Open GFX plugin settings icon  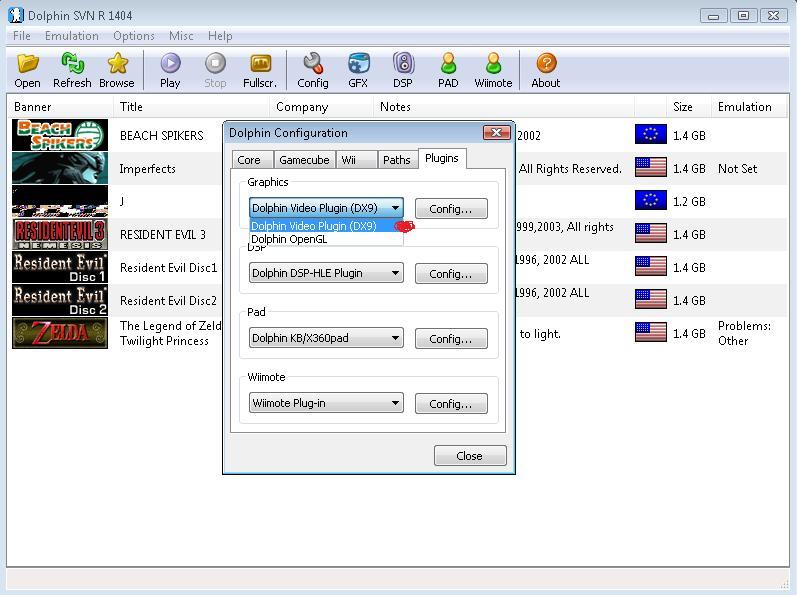358,64
